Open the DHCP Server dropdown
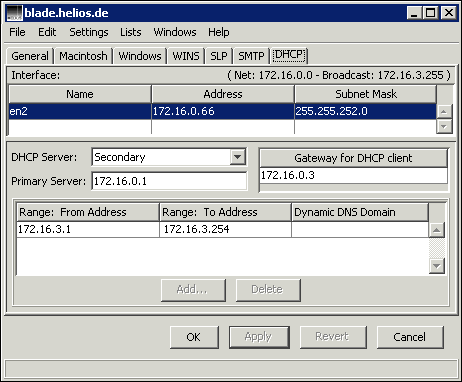The image size is (462, 382). pyautogui.click(x=169, y=157)
